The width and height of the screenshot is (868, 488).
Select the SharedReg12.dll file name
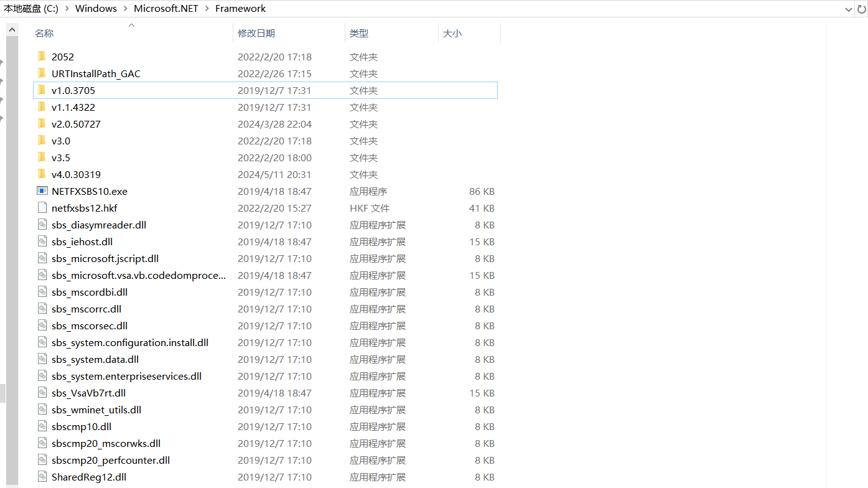tap(89, 477)
